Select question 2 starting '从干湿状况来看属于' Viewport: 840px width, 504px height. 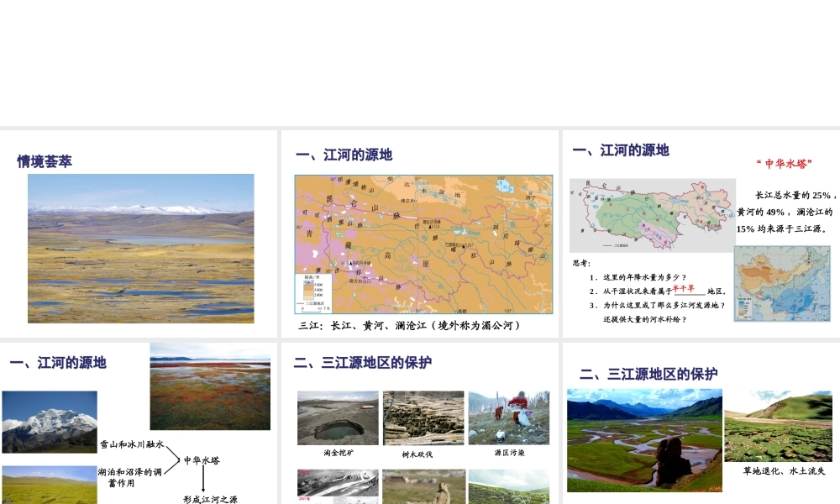click(659, 291)
